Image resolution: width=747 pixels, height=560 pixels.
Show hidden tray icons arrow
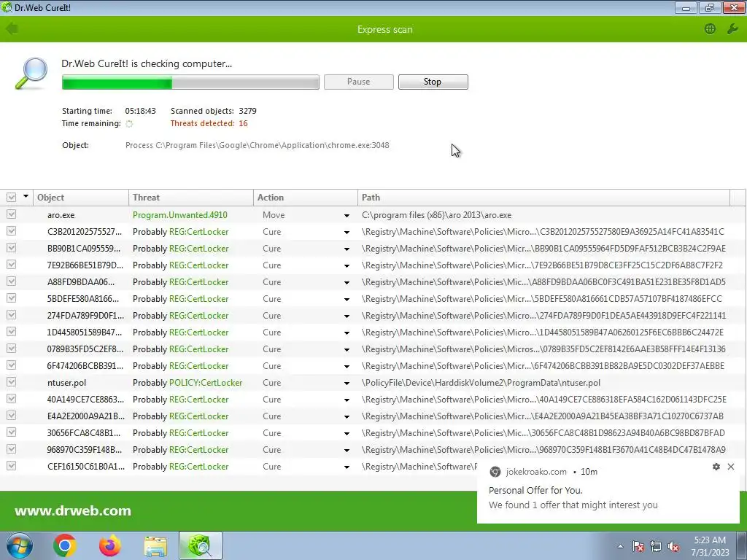pyautogui.click(x=620, y=546)
